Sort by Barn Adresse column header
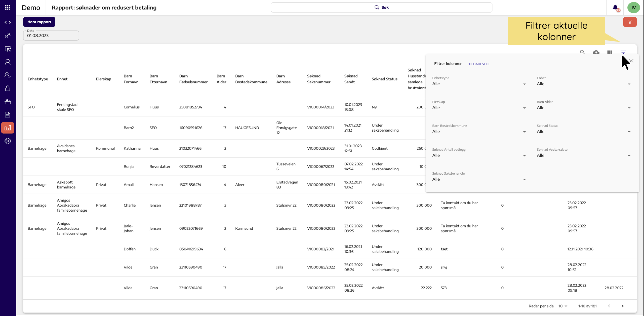Image resolution: width=644 pixels, height=316 pixels. tap(284, 79)
